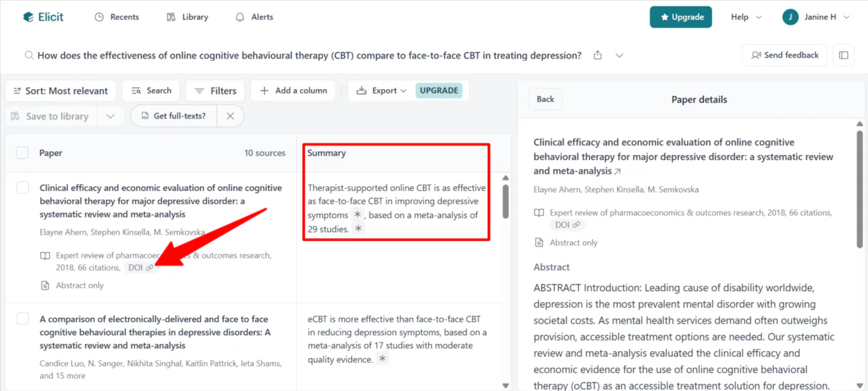Click the Elicit logo
Image resolution: width=868 pixels, height=391 pixels.
[x=43, y=17]
